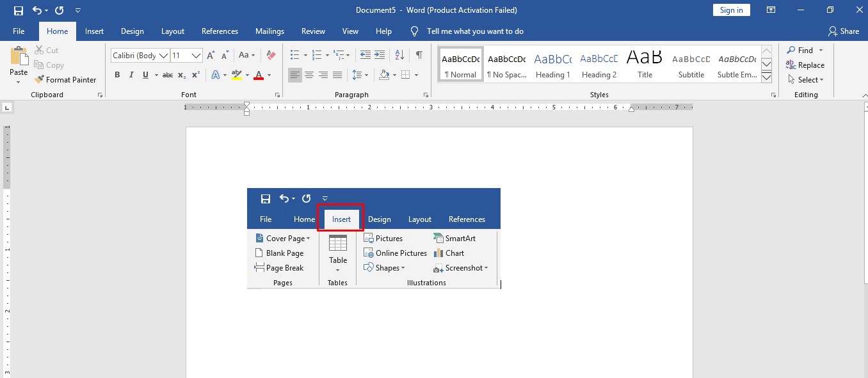
Task: Expand the Paste options arrow
Action: (19, 81)
